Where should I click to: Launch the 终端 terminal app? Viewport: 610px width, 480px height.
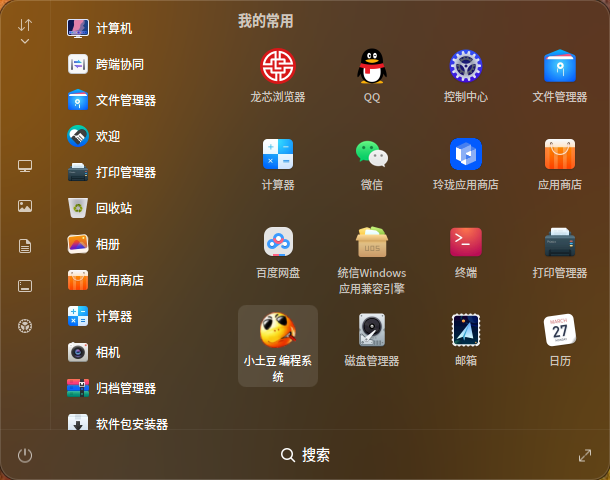point(466,252)
